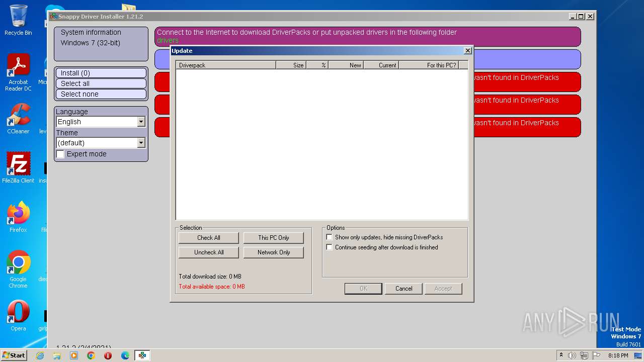The width and height of the screenshot is (644, 362).
Task: Click This PC Only button
Action: pos(274,238)
